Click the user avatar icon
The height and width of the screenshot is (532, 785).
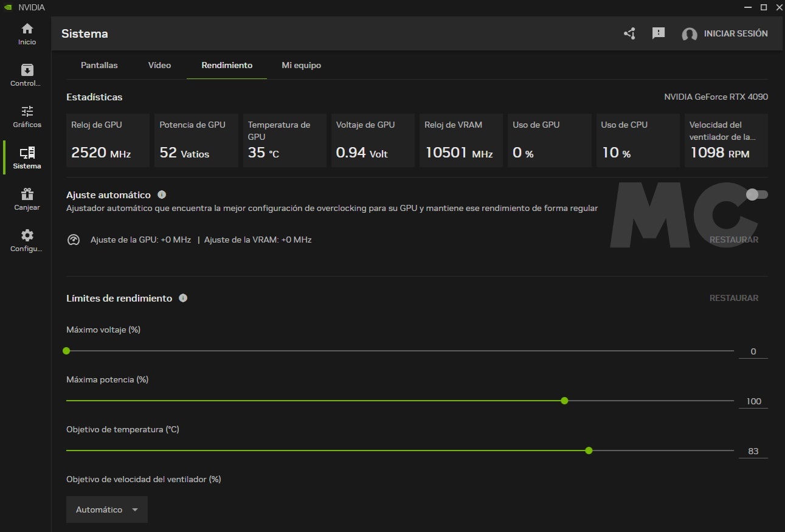pos(690,34)
